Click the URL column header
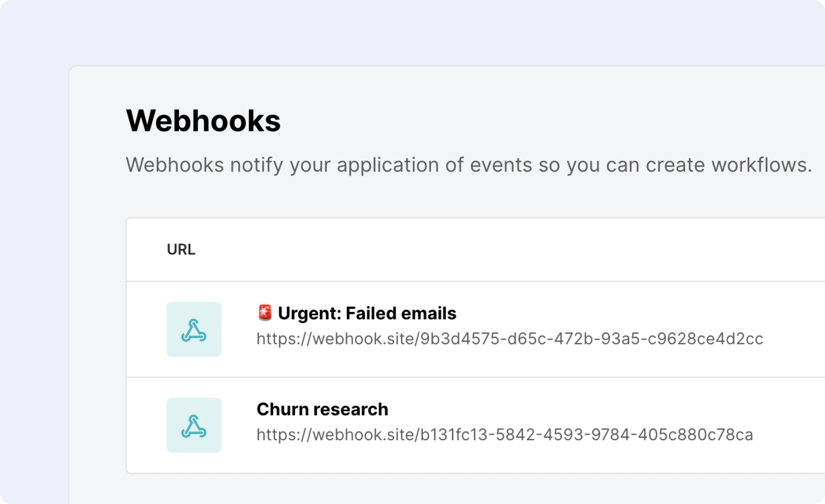 pyautogui.click(x=181, y=249)
